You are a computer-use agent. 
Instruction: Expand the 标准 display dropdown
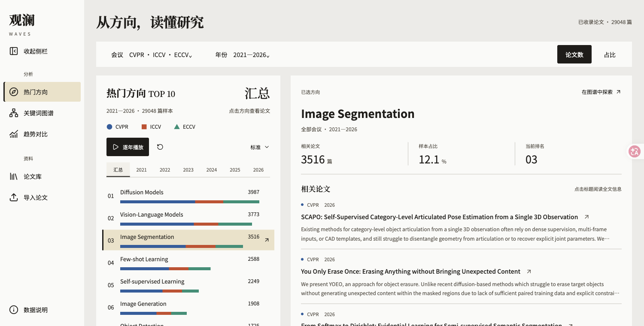(x=260, y=147)
